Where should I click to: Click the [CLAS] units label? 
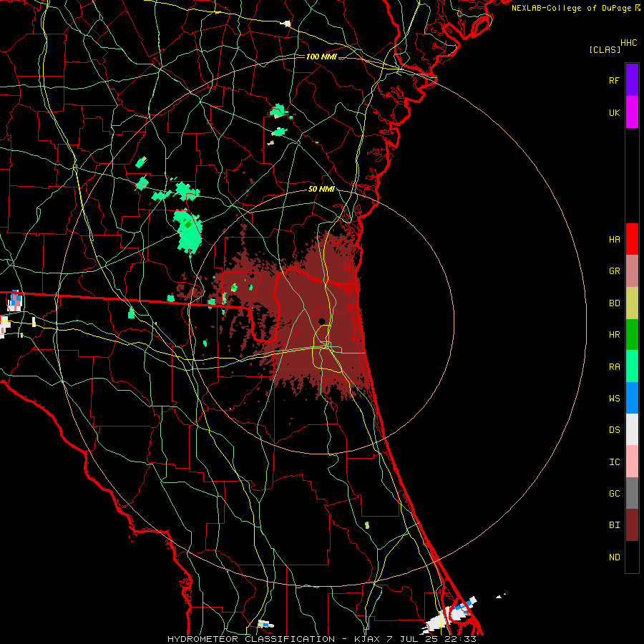click(x=605, y=49)
